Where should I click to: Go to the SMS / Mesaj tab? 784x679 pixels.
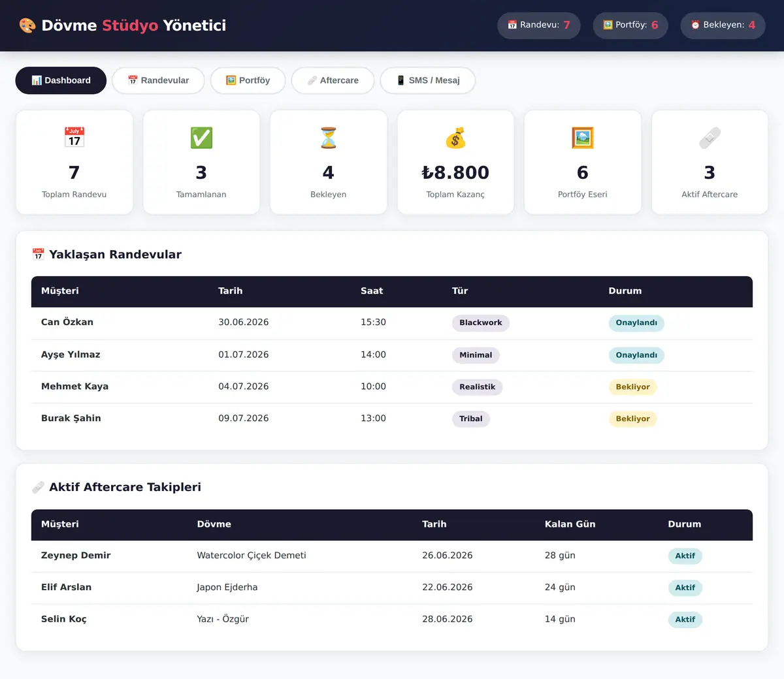(x=428, y=80)
